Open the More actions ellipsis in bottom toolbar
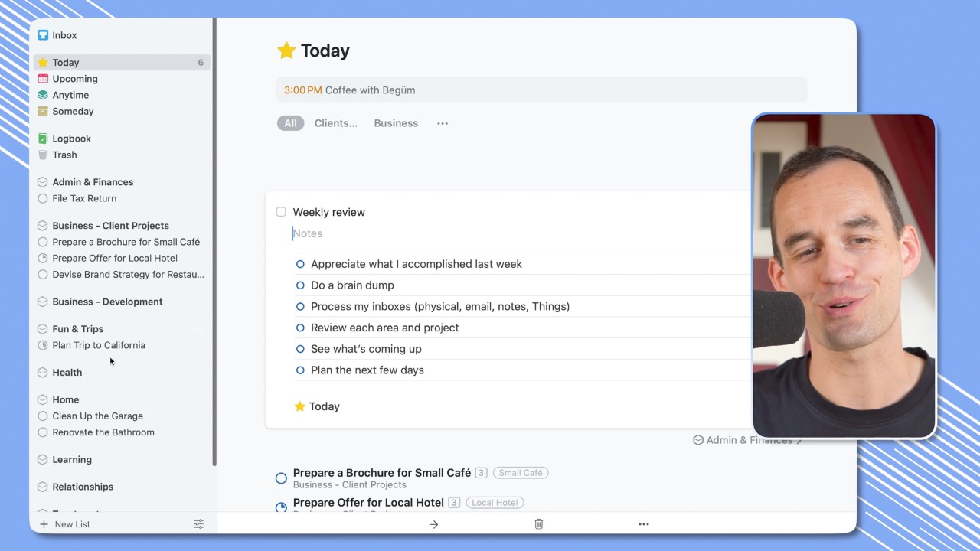This screenshot has width=980, height=551. click(x=644, y=524)
